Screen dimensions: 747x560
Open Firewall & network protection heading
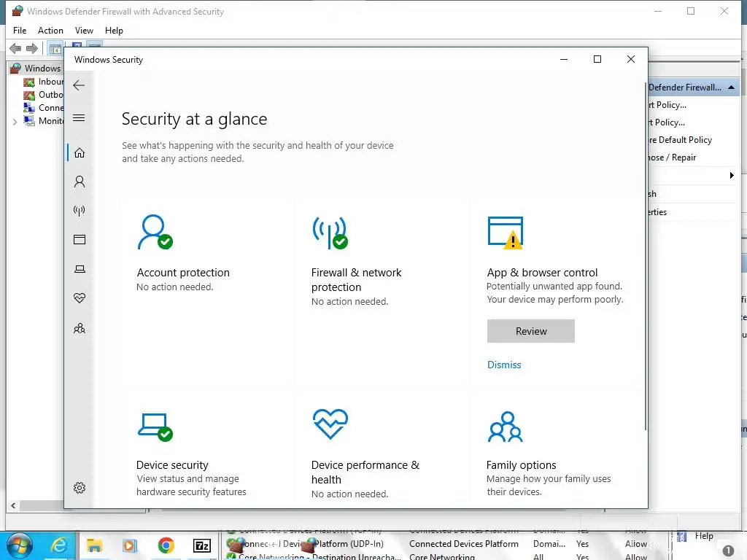pos(356,280)
